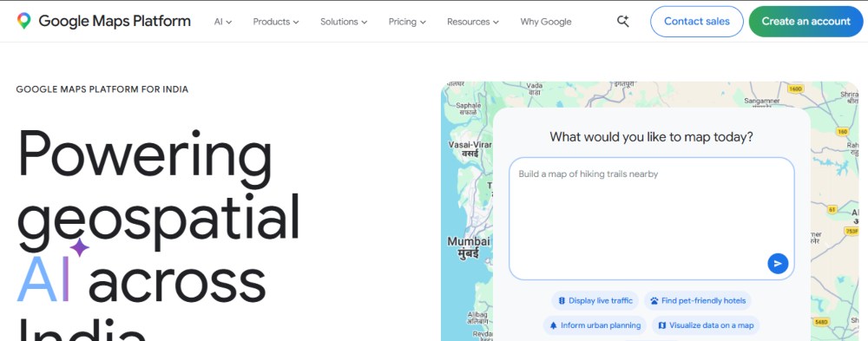Click 'GOOGLE MAPS PLATFORM FOR INDIA' heading
868x341 pixels.
pyautogui.click(x=102, y=89)
